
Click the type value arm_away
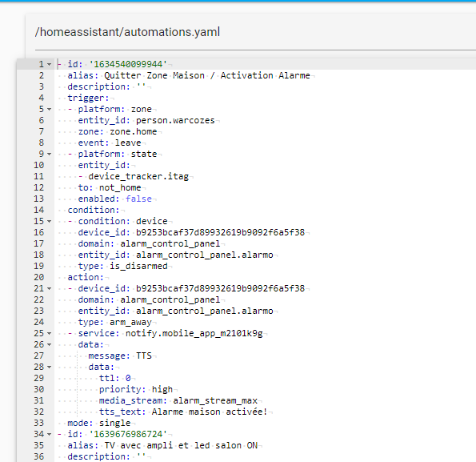click(130, 322)
